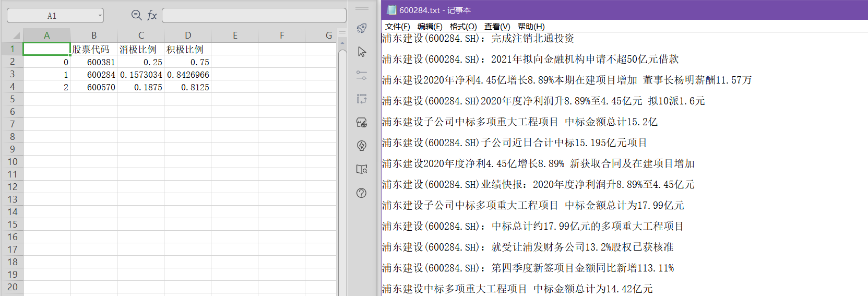The height and width of the screenshot is (296, 868).
Task: Open the 格式(O) menu in Notepad
Action: (463, 27)
